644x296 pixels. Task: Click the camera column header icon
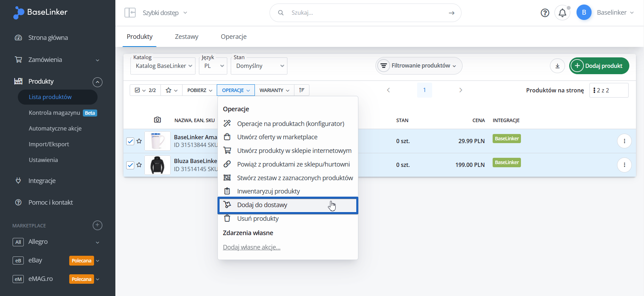click(157, 120)
